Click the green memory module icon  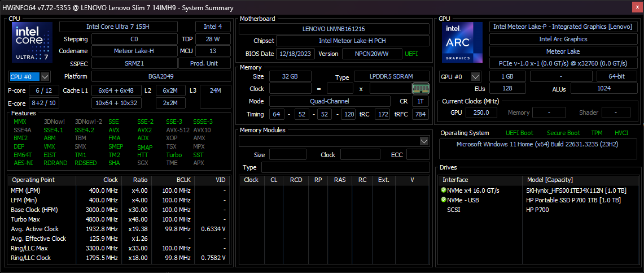[x=420, y=88]
